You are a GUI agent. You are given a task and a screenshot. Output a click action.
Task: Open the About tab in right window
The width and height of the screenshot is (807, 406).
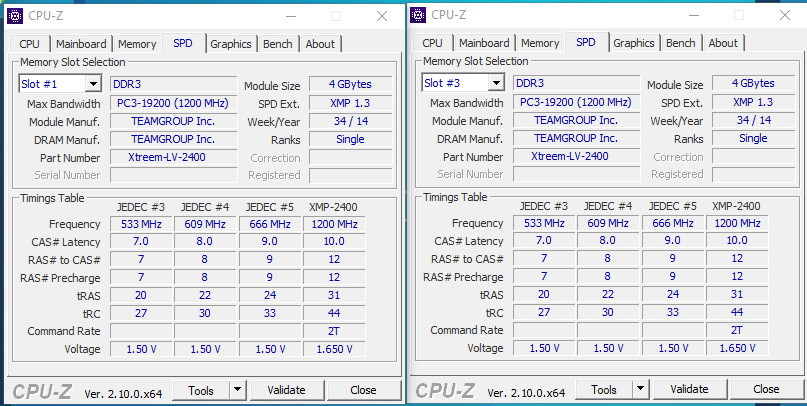point(723,43)
